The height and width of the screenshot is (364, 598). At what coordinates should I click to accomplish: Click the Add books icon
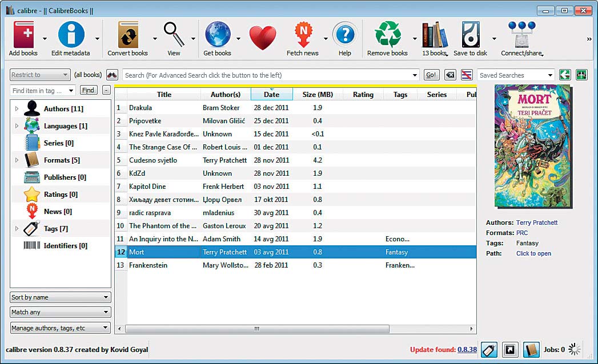click(23, 35)
